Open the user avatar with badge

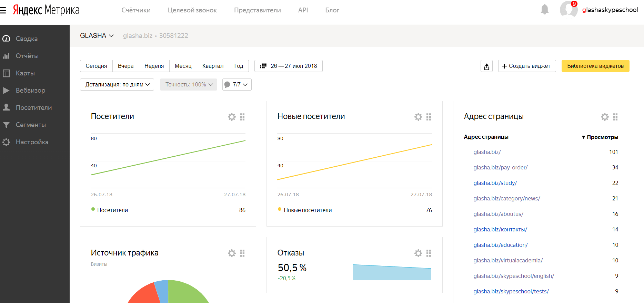(568, 9)
